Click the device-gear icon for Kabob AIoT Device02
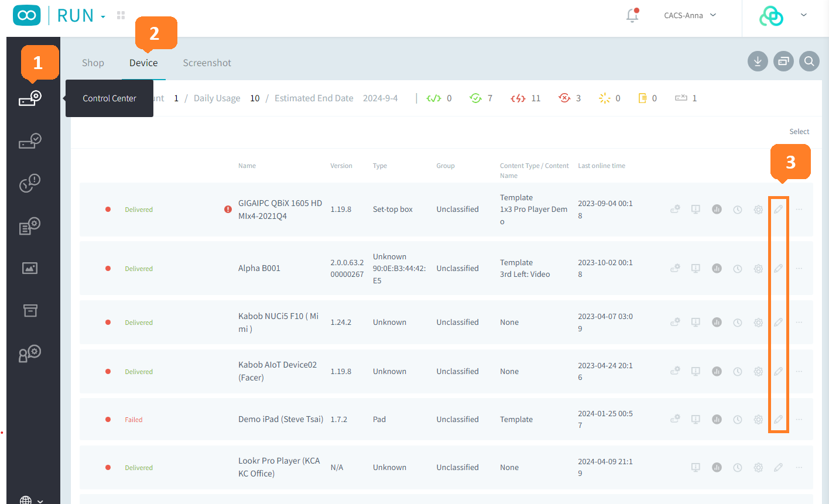 tap(675, 371)
